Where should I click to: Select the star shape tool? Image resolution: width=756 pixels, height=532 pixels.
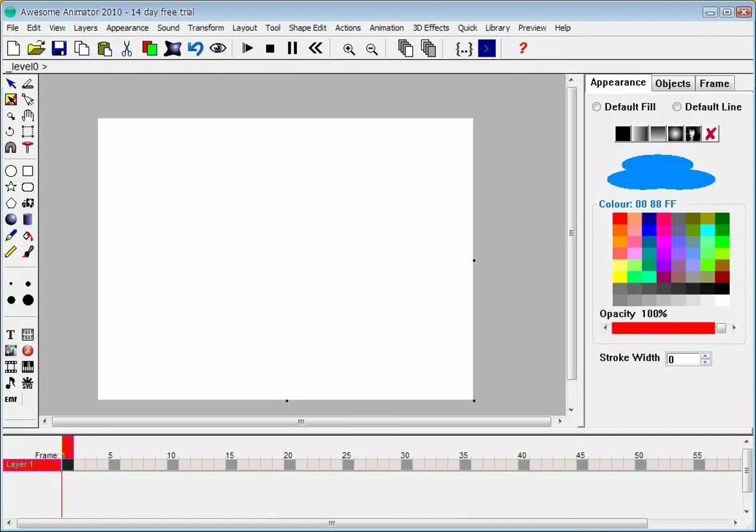coord(11,187)
